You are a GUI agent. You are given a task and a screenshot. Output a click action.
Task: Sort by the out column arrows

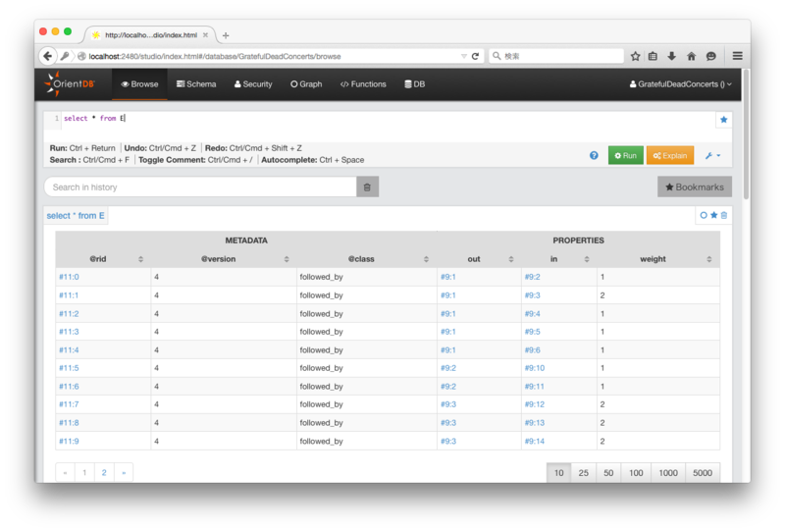pyautogui.click(x=511, y=259)
